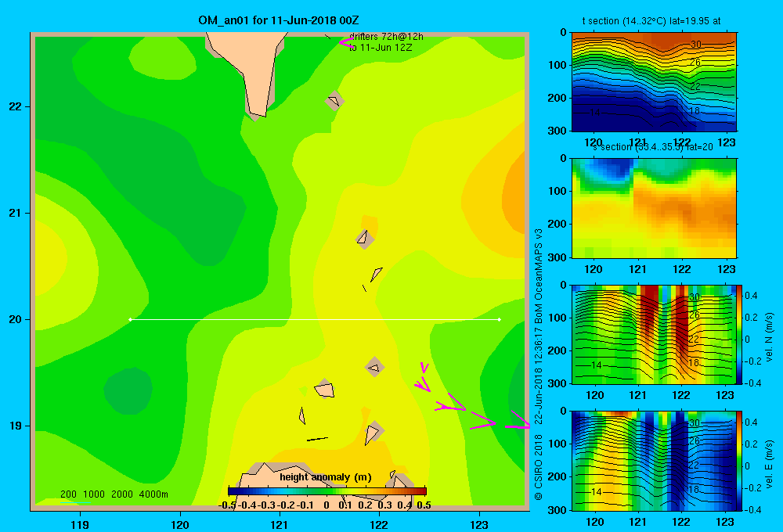Click the 14 contour label in temperature section

595,113
